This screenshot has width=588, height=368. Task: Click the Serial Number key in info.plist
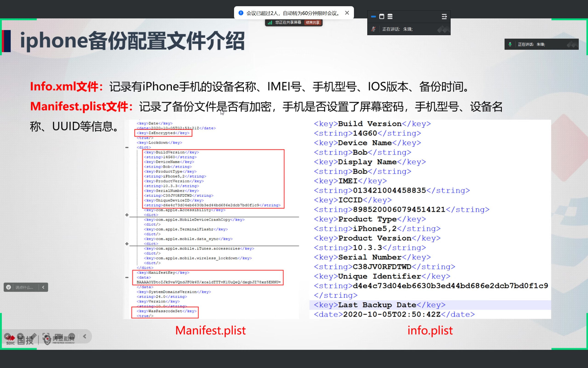[372, 257]
